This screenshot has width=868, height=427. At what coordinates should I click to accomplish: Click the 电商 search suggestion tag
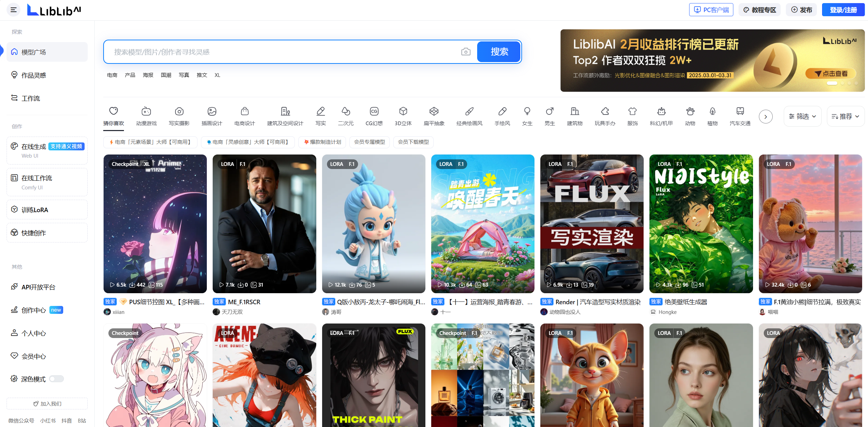(112, 75)
